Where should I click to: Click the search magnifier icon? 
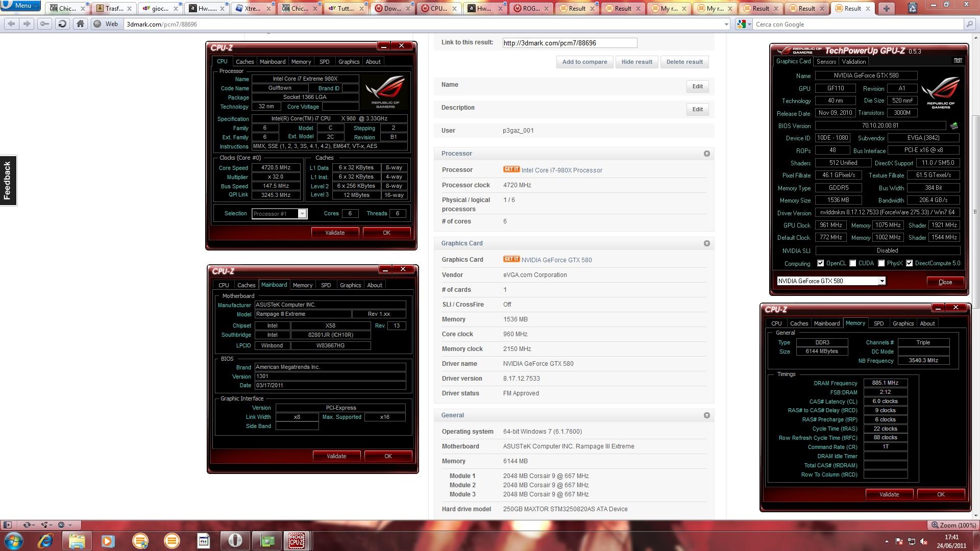969,24
